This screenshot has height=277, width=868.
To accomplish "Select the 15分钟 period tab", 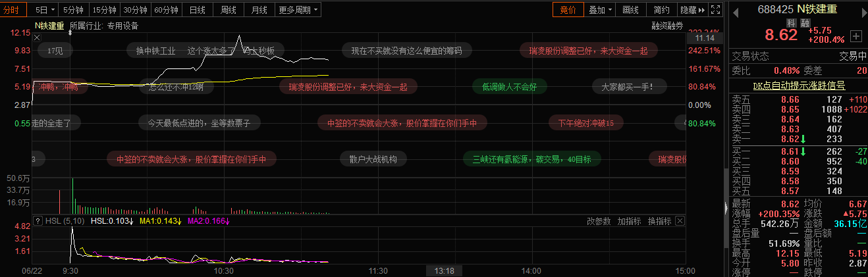I will click(104, 10).
